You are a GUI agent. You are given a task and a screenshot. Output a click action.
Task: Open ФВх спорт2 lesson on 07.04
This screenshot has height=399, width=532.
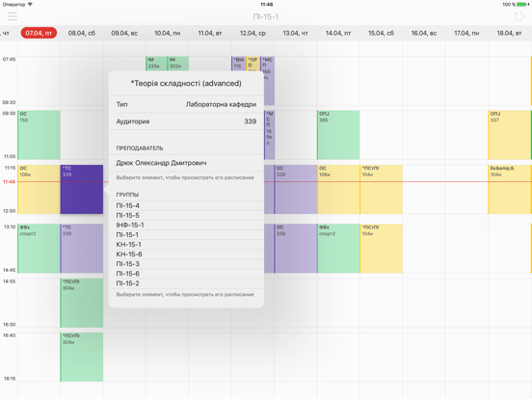39,249
